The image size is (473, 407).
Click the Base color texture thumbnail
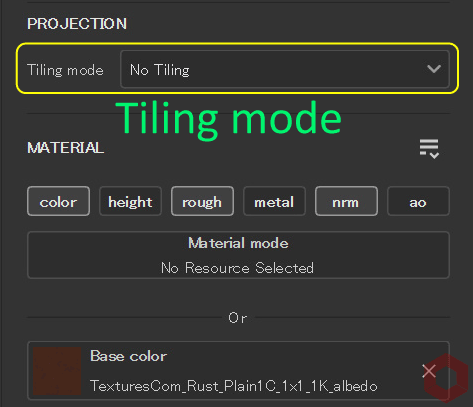pos(57,371)
